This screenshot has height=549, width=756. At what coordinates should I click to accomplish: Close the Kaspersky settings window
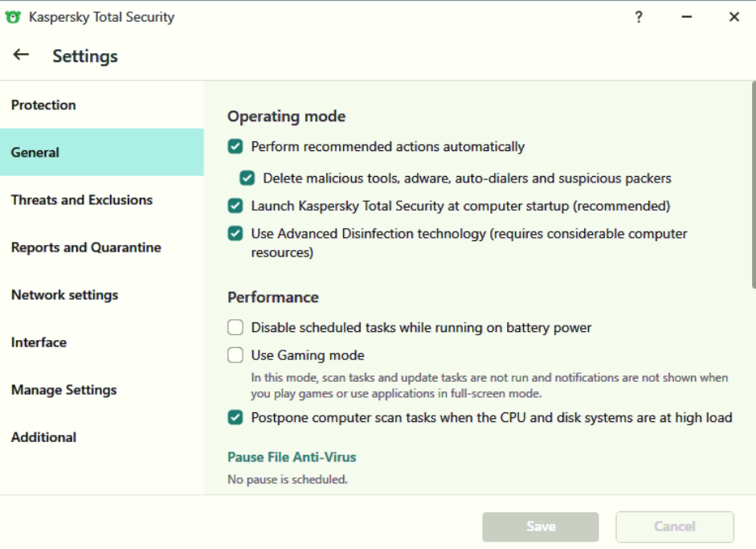tap(734, 17)
